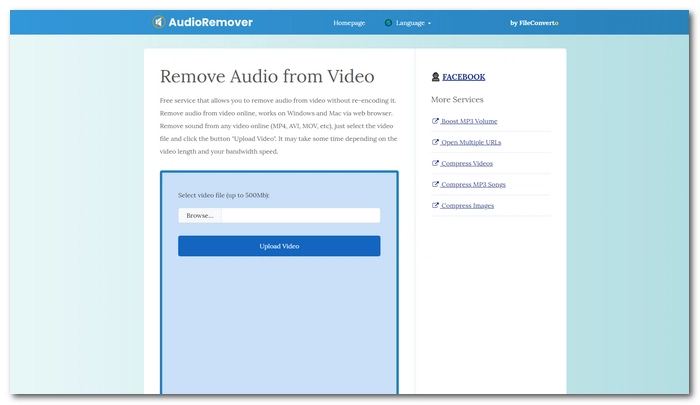Click external-link icon beside Boost MP3 Volume
This screenshot has height=405, width=700.
435,121
